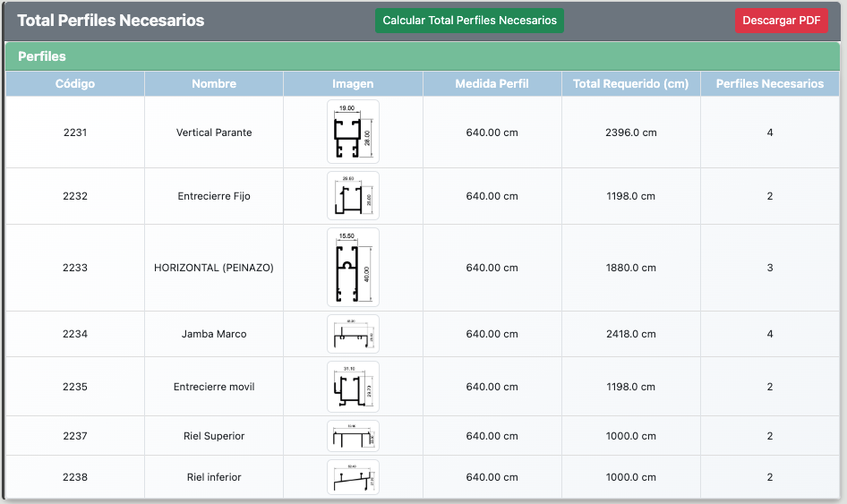
Task: Select profile code 2238 cell
Action: click(x=75, y=477)
